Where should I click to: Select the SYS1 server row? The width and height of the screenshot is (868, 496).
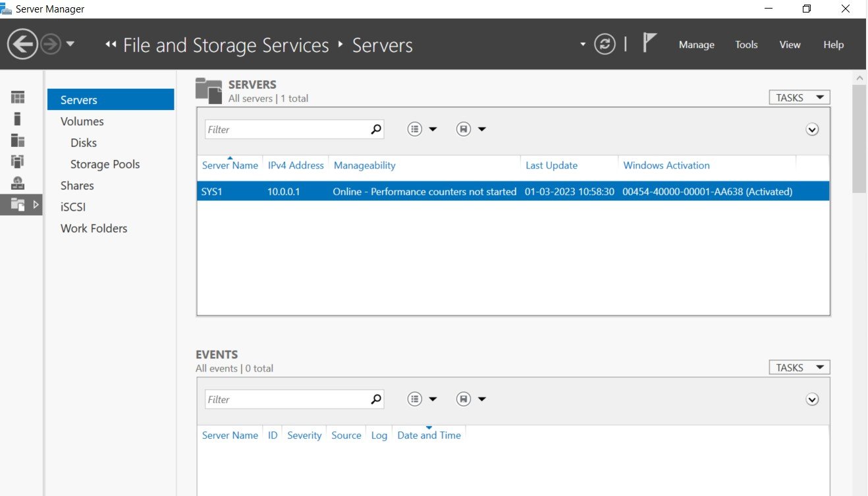(513, 192)
